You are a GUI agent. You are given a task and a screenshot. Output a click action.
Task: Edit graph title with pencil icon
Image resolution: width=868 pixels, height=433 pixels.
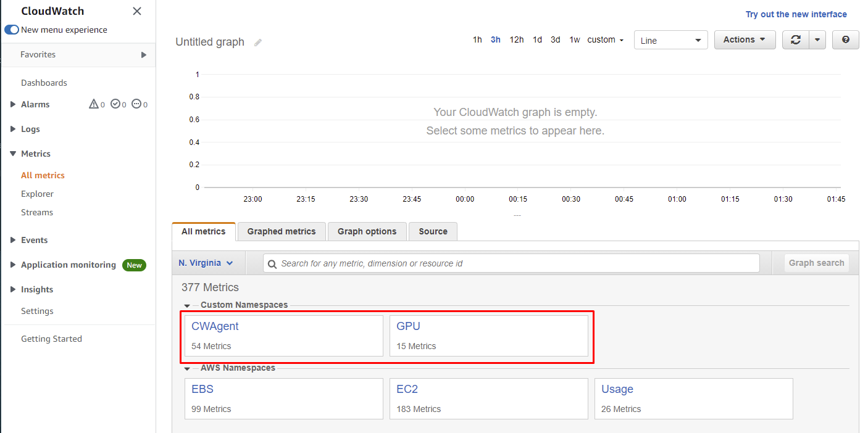pyautogui.click(x=258, y=43)
